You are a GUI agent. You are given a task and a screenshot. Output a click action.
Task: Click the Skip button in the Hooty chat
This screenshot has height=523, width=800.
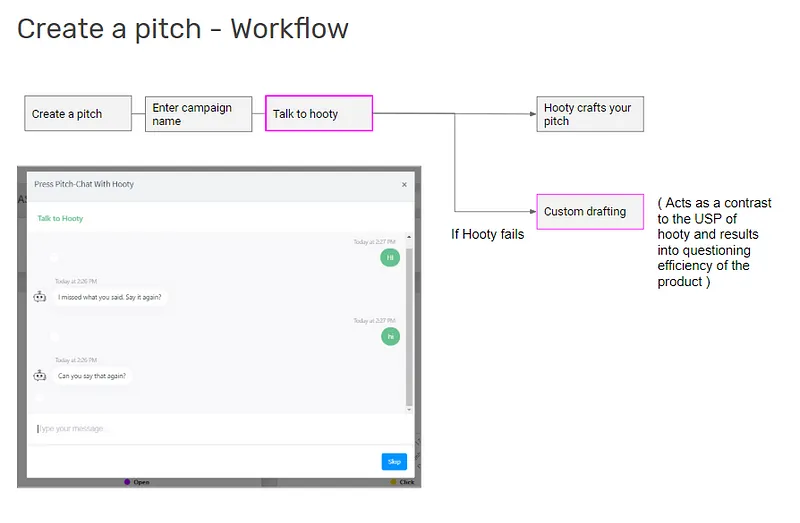pos(394,461)
